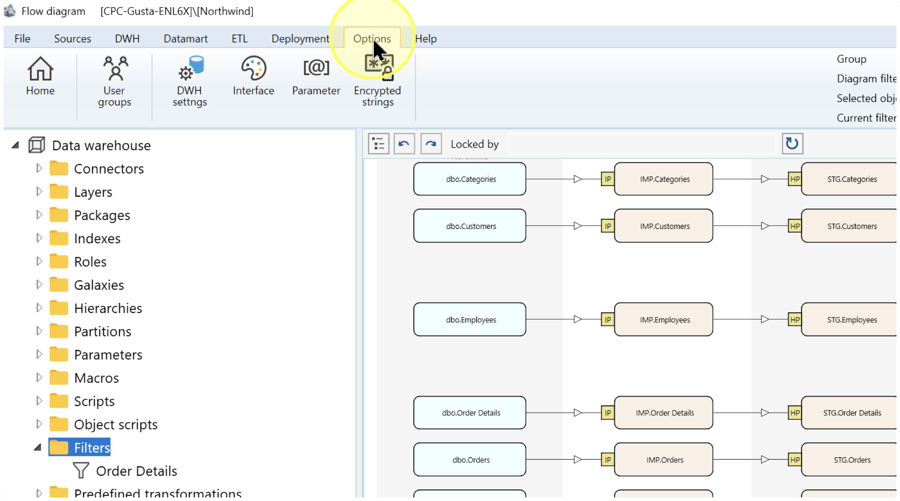Select the Parameters tree folder
This screenshot has width=900, height=501.
tap(108, 355)
